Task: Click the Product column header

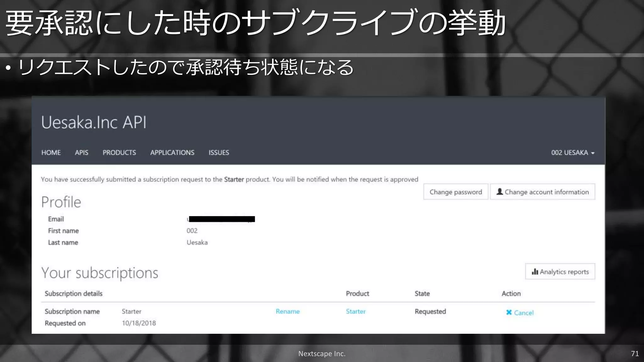Action: [x=358, y=293]
